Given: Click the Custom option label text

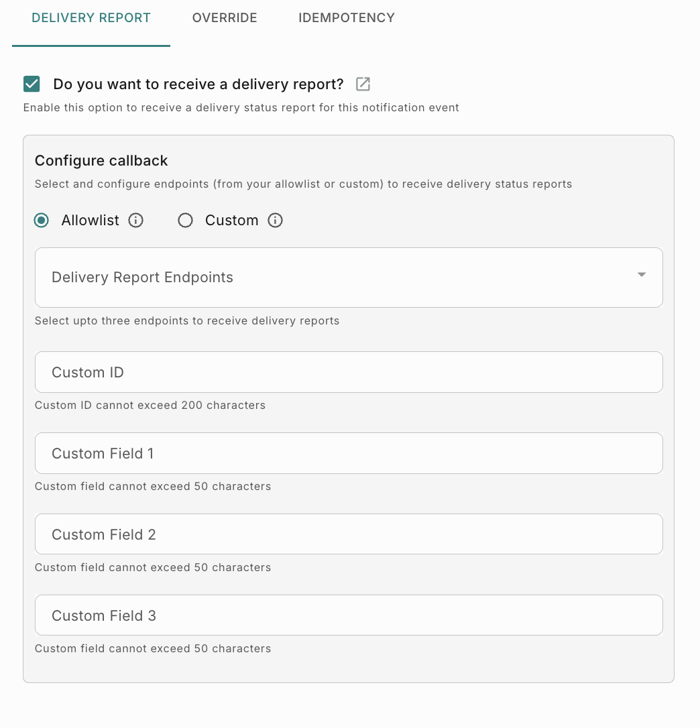Looking at the screenshot, I should click(232, 221).
